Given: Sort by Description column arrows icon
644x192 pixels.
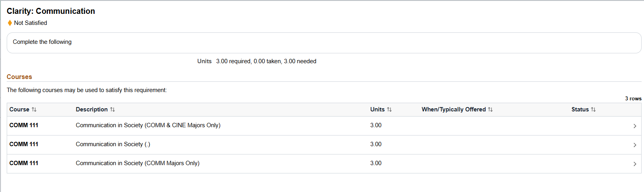Looking at the screenshot, I should click(112, 109).
